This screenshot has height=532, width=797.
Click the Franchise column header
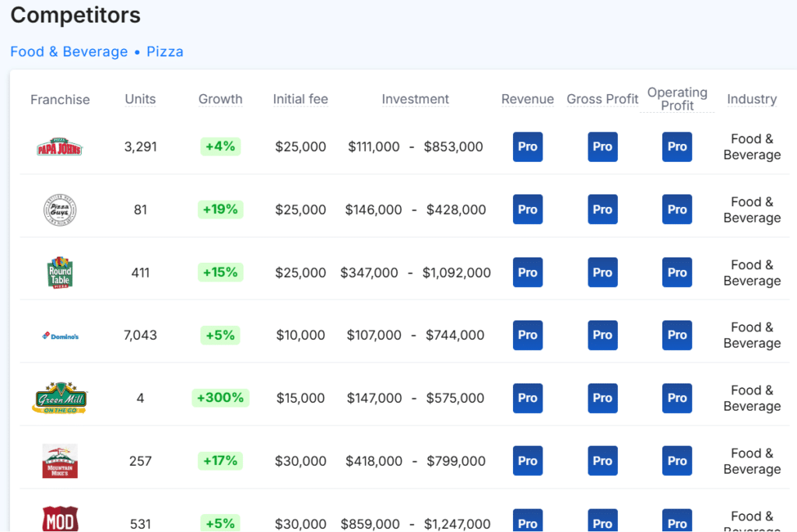tap(60, 100)
